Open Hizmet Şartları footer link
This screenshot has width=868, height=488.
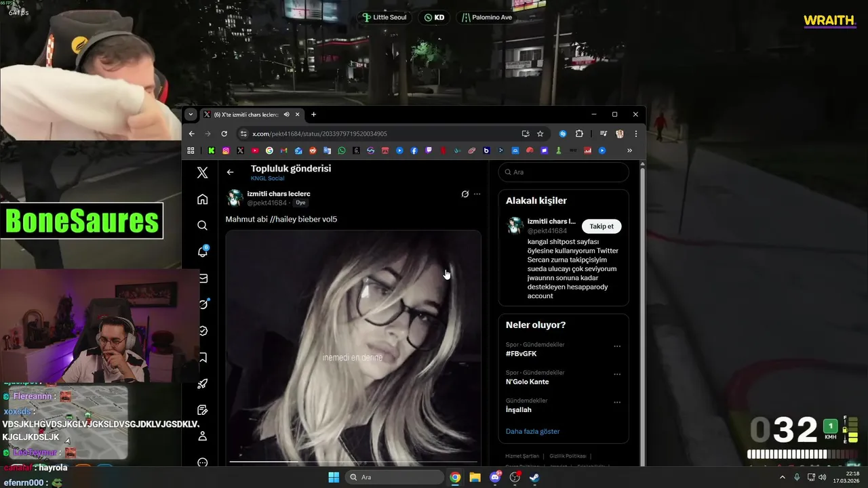pyautogui.click(x=522, y=456)
